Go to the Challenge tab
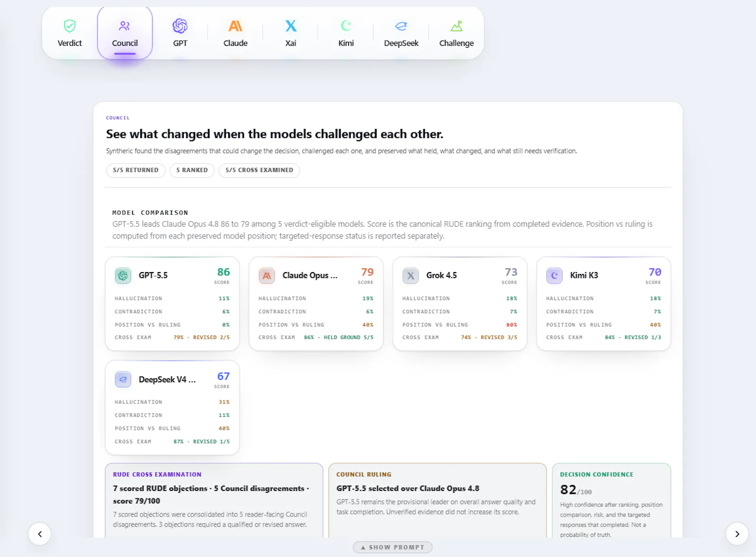This screenshot has width=756, height=557. tap(456, 34)
